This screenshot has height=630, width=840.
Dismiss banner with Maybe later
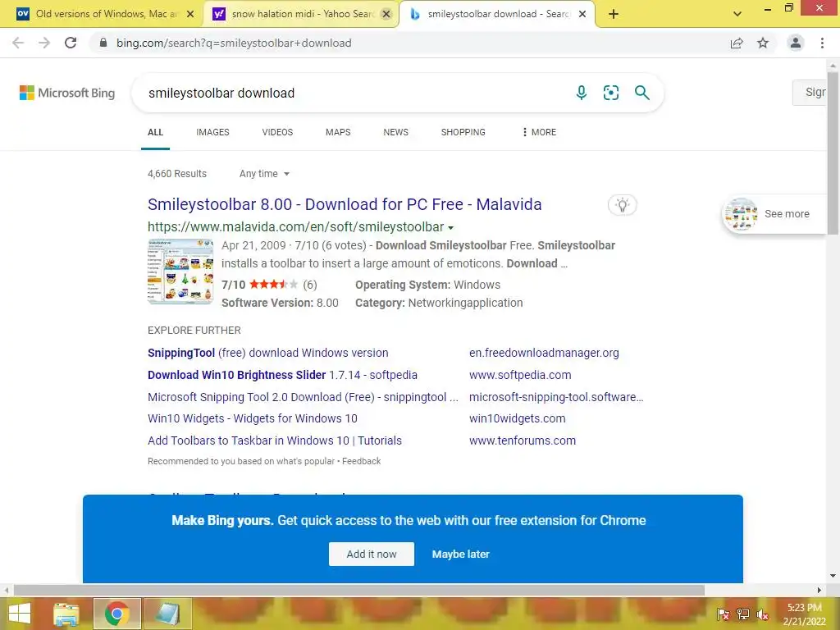pyautogui.click(x=461, y=554)
